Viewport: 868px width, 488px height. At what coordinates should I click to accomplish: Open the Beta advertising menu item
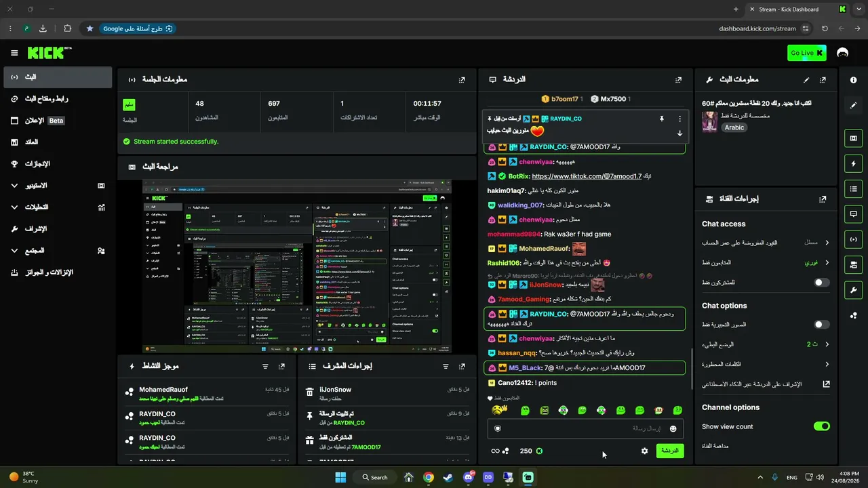coord(57,121)
